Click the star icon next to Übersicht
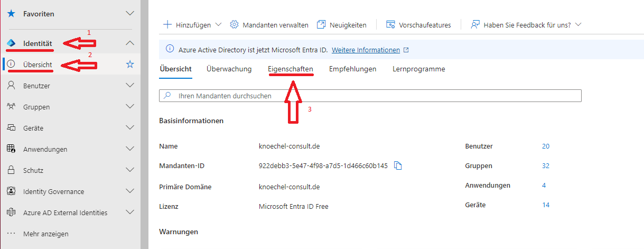Screen dimensions: 644x249 pos(130,64)
